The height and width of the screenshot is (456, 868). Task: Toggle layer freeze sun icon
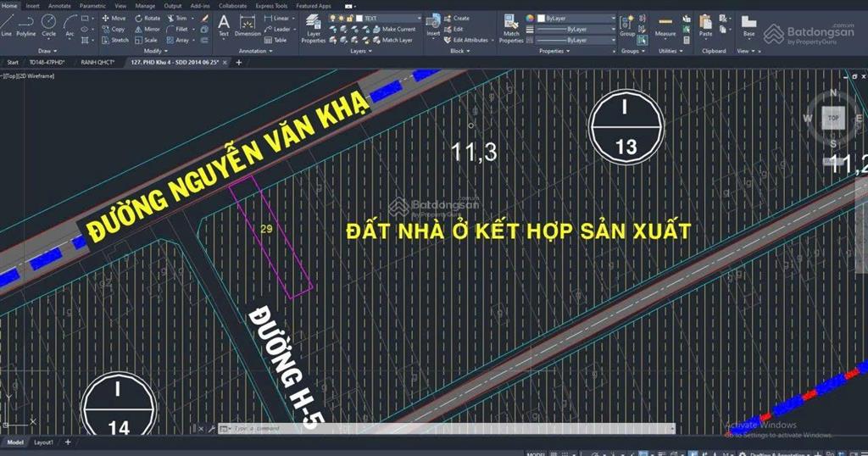pyautogui.click(x=341, y=19)
